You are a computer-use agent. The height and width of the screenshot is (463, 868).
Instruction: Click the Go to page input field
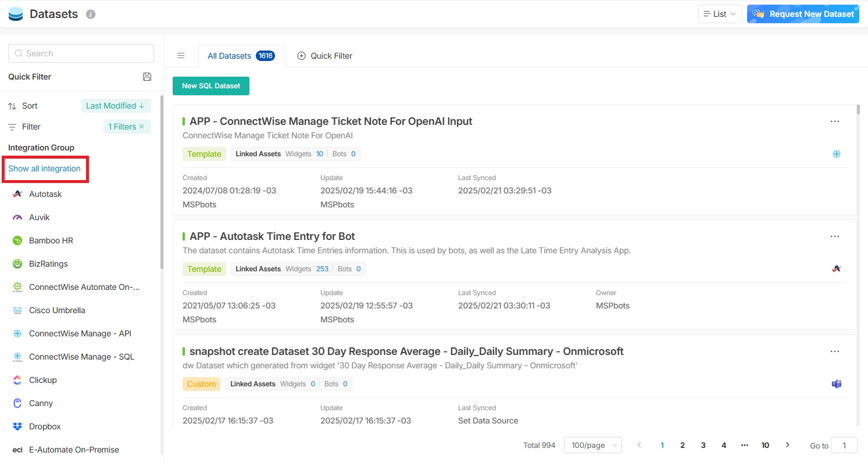pos(844,445)
